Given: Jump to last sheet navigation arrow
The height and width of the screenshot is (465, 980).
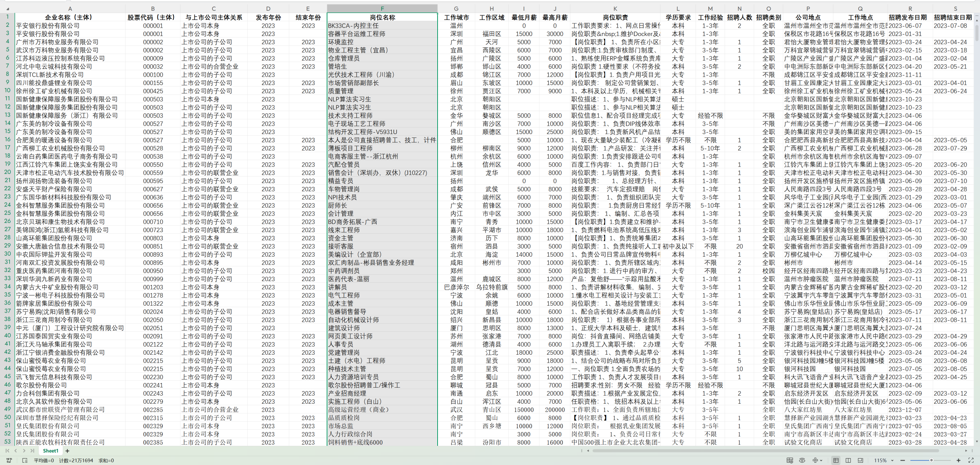Looking at the screenshot, I should [x=33, y=451].
